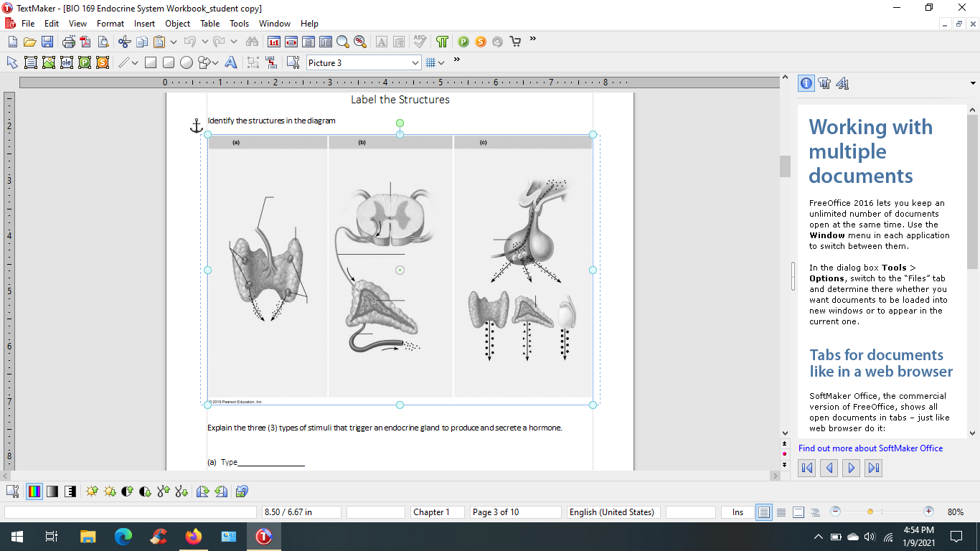
Task: Open the Search binoculars tool
Action: (252, 42)
